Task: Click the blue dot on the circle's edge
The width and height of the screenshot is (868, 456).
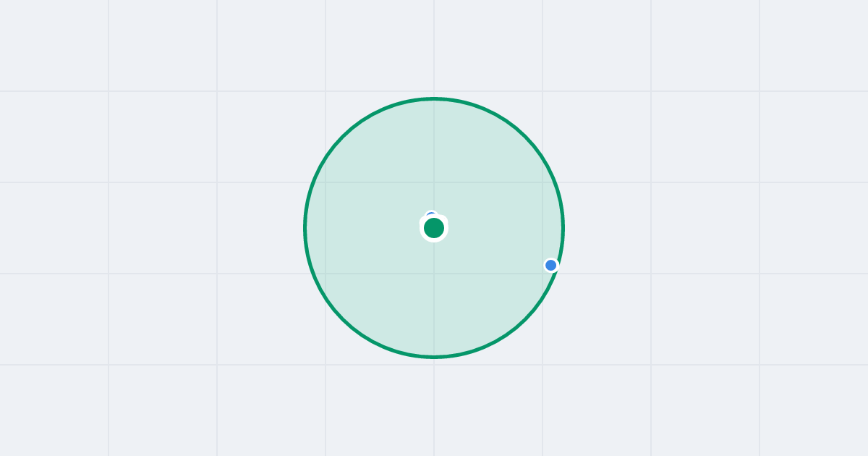Action: pos(551,266)
